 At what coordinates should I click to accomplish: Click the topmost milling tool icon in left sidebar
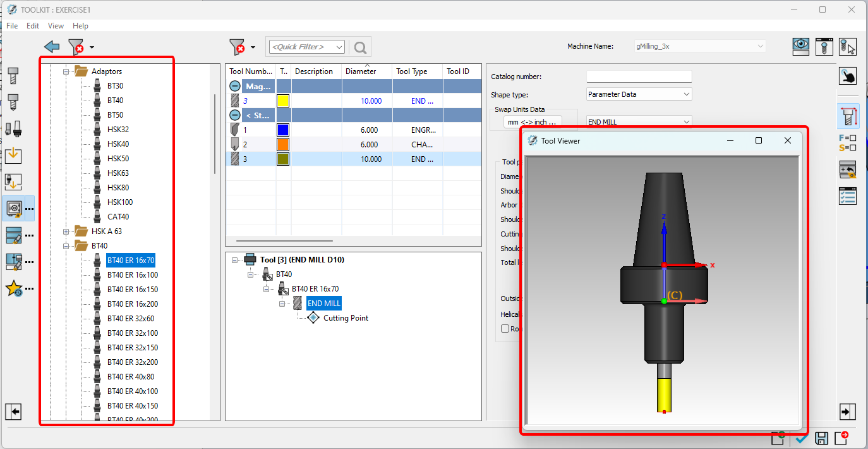13,76
